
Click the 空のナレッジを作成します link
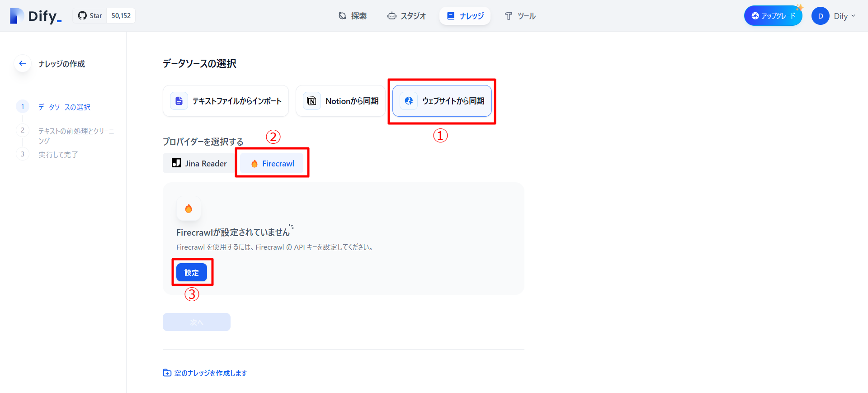click(x=205, y=373)
